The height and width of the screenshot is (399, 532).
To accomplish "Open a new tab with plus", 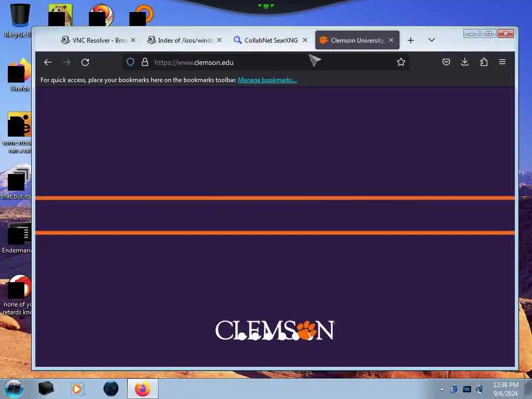I will coord(410,41).
